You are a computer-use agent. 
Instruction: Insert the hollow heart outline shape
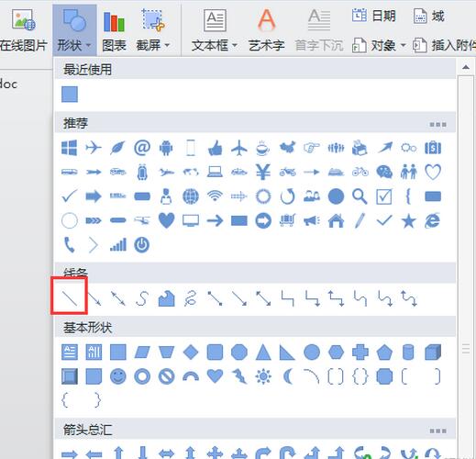point(433,172)
